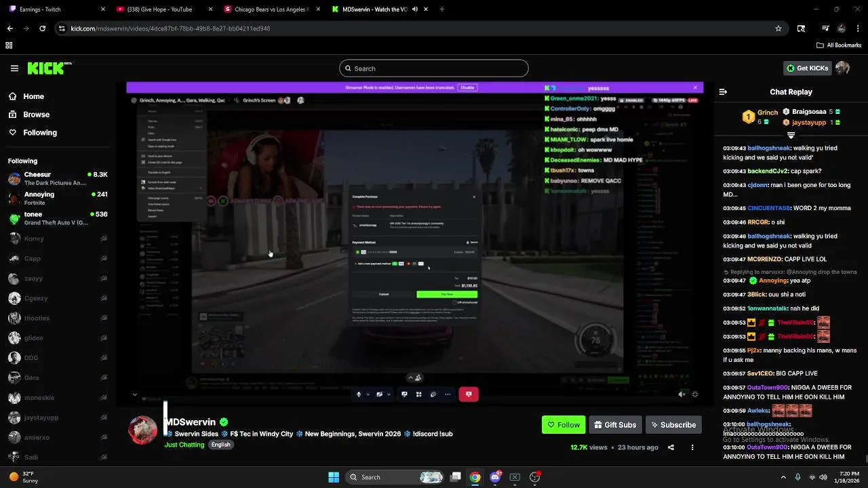The width and height of the screenshot is (868, 488).
Task: Select offline channel zaayy
Action: pyautogui.click(x=58, y=279)
